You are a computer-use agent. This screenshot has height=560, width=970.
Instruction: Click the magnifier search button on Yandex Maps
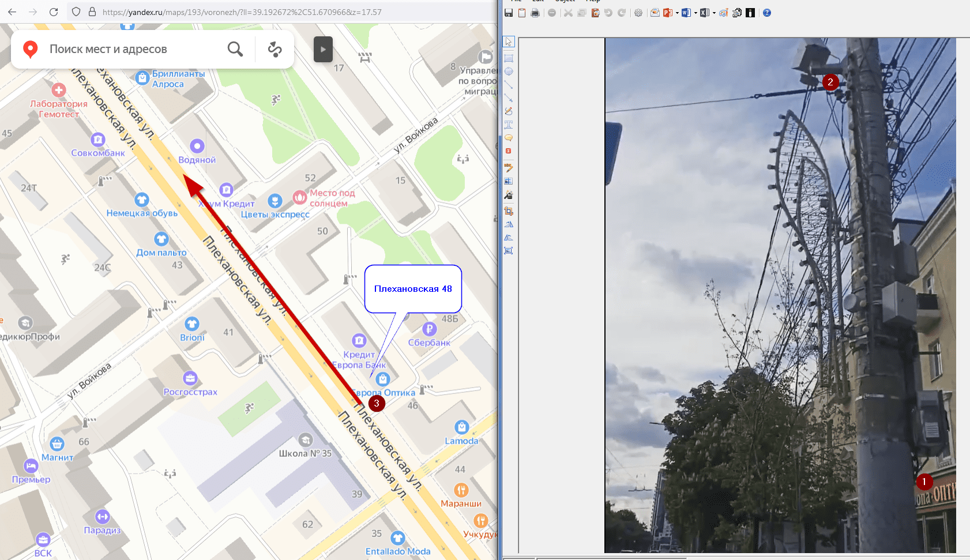(235, 49)
